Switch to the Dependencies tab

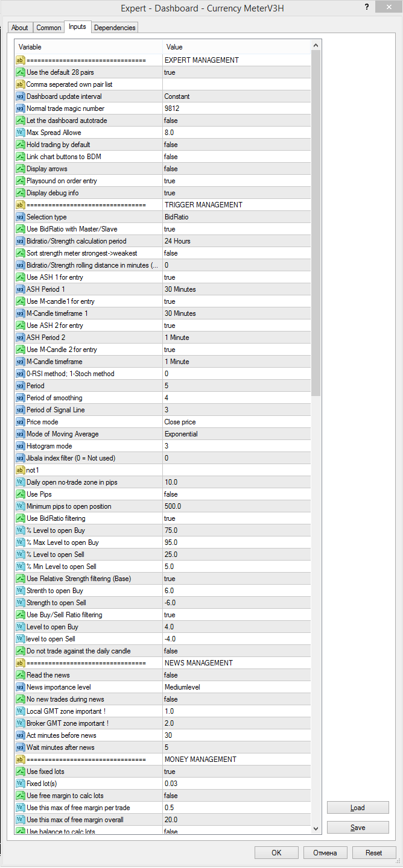[115, 28]
